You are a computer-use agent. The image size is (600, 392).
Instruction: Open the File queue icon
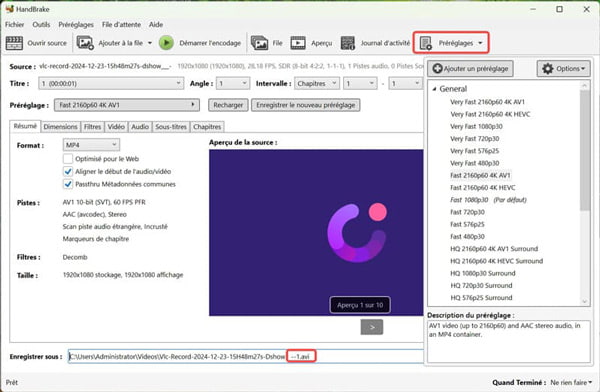(x=259, y=43)
